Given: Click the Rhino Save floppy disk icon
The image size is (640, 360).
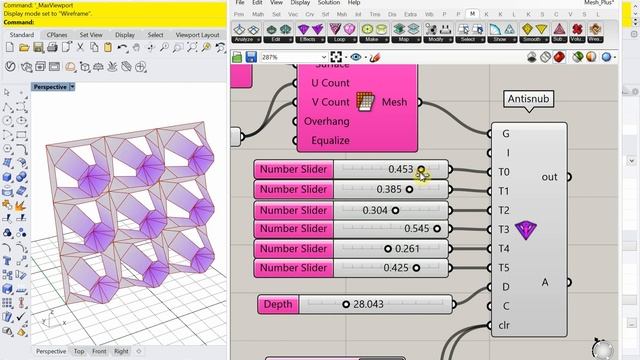Looking at the screenshot, I should [38, 48].
